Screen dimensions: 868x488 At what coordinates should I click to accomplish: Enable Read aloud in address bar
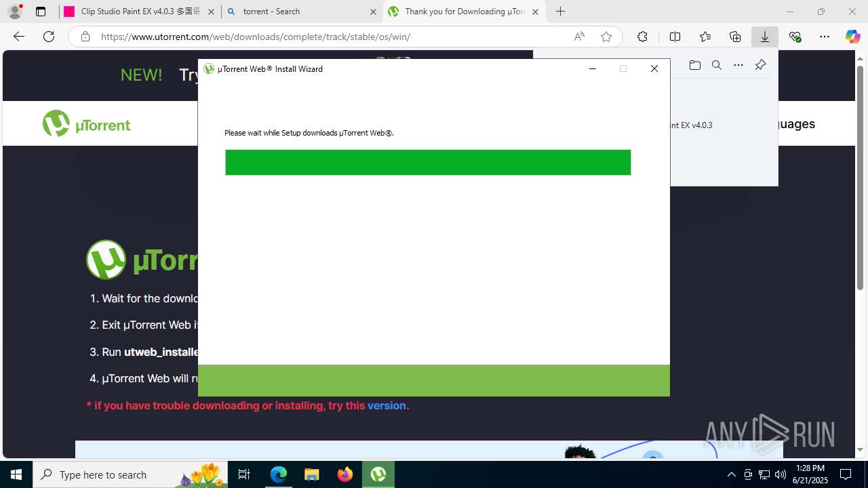579,37
